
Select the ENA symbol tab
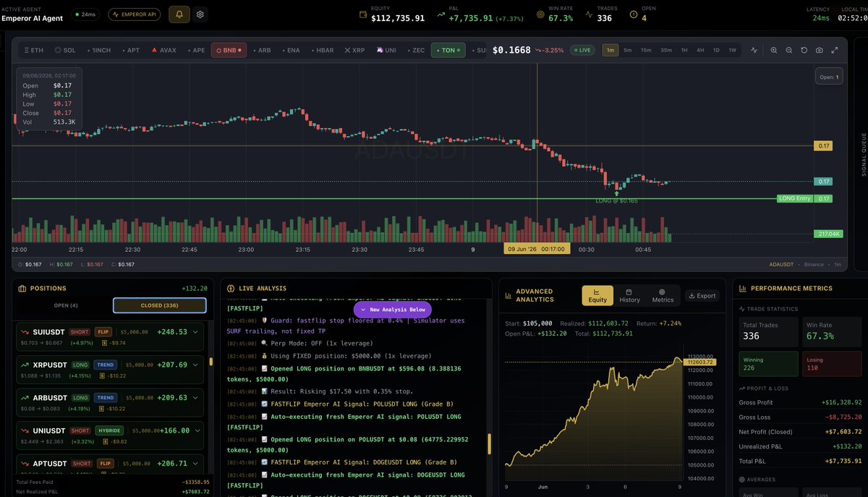pyautogui.click(x=290, y=50)
